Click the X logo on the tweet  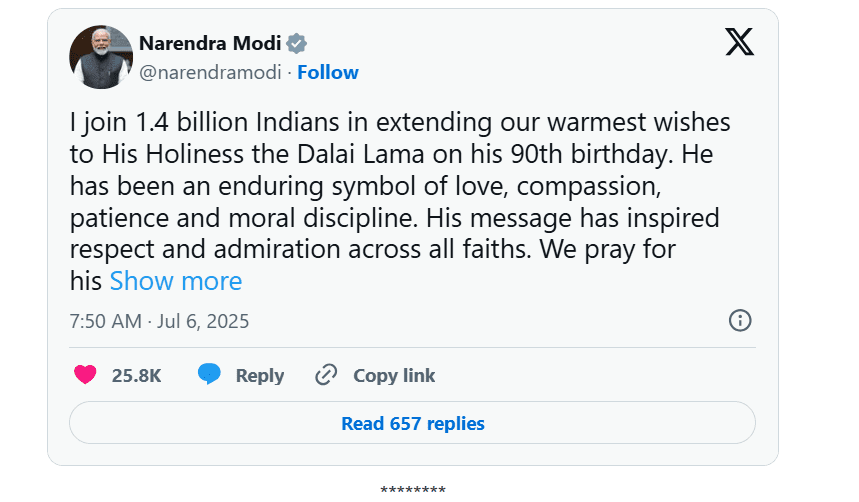[x=739, y=41]
